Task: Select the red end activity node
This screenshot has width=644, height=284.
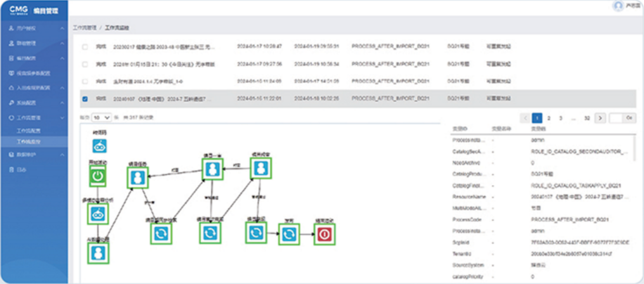Action: 325,233
